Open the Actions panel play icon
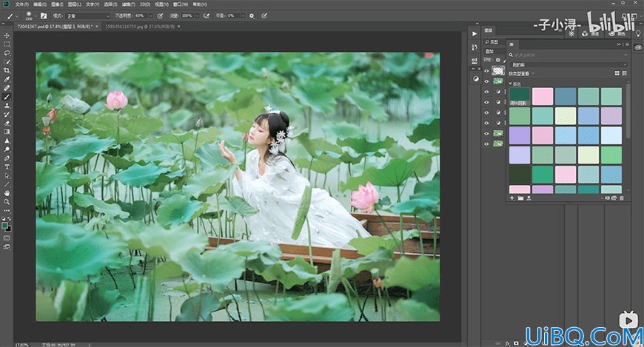The height and width of the screenshot is (347, 644). [x=474, y=34]
